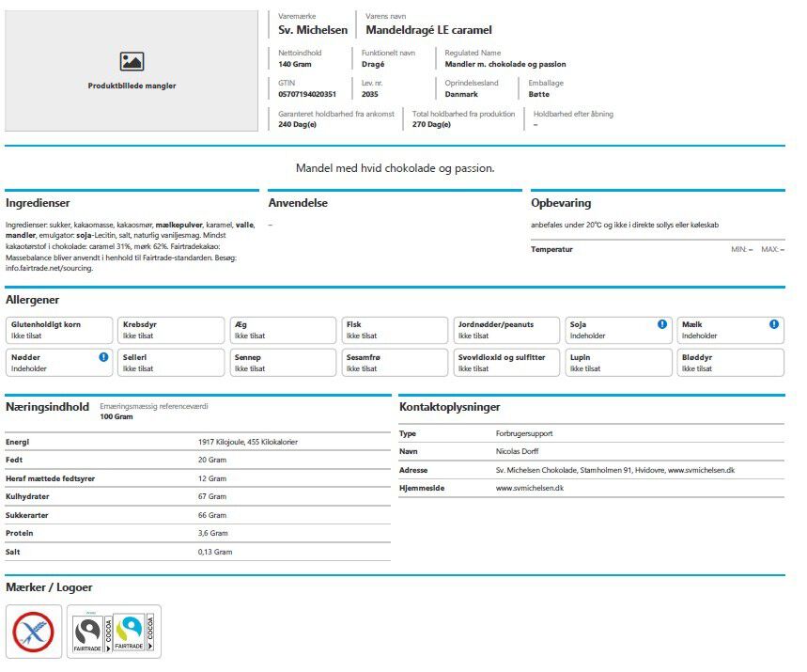Image resolution: width=807 pixels, height=672 pixels.
Task: Click the total shelf life 270 Dag(e)
Action: pos(431,124)
